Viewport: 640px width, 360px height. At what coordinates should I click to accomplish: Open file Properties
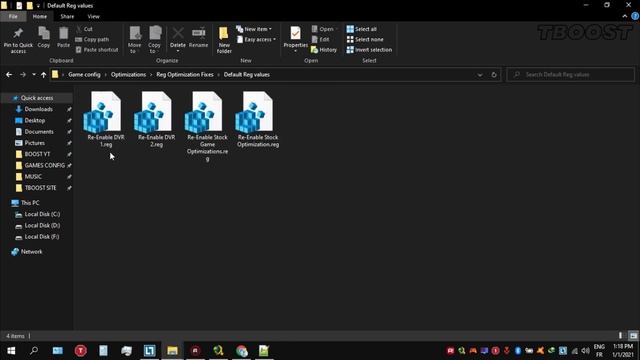pyautogui.click(x=296, y=40)
